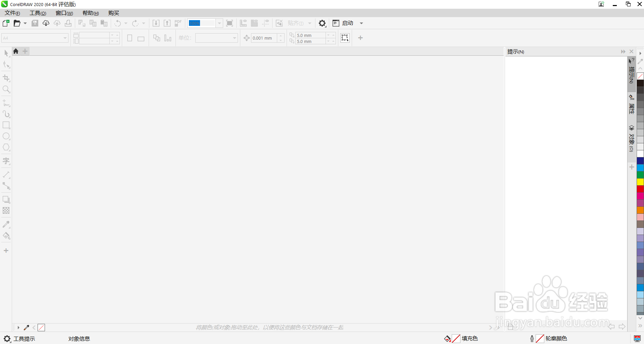
Task: Pick the green palette swatch
Action: [640, 175]
